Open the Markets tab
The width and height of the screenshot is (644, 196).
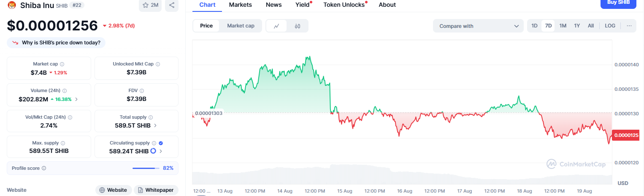coord(241,5)
